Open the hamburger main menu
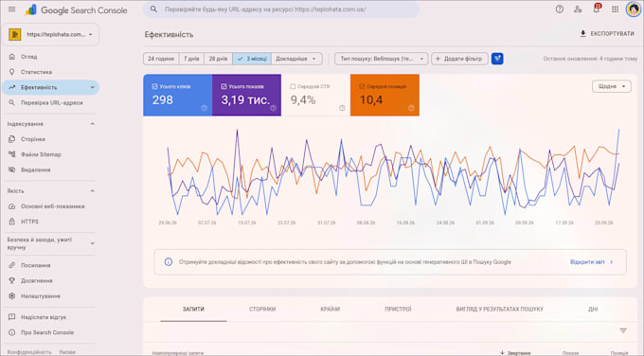Viewport: 644px width, 356px height. pyautogui.click(x=11, y=9)
